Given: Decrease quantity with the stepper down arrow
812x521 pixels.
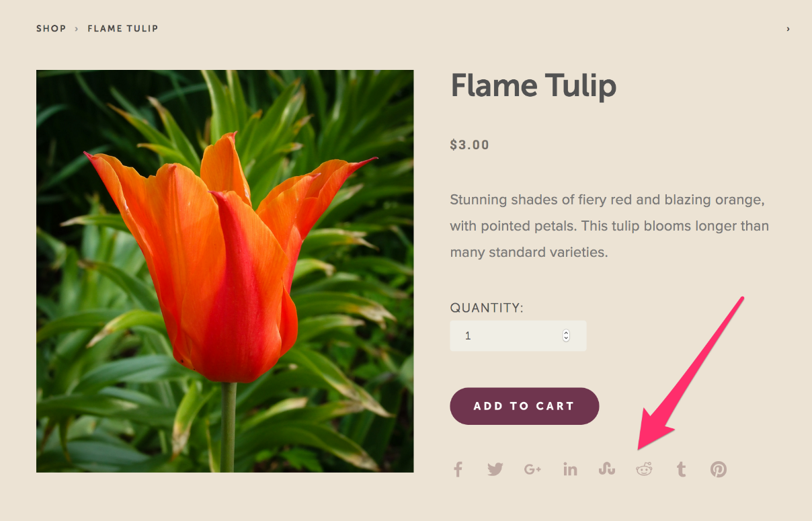Looking at the screenshot, I should (x=566, y=338).
